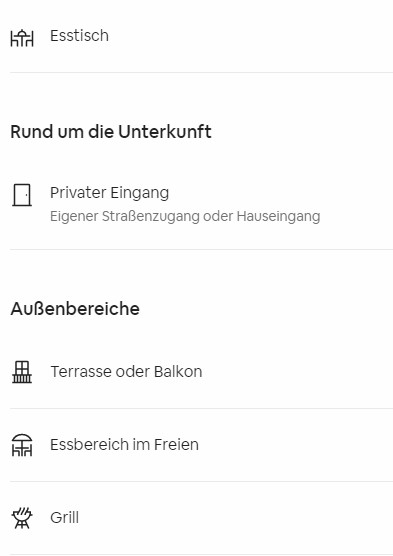The height and width of the screenshot is (556, 393).
Task: Click the Esstisch dining table icon
Action: pos(22,38)
